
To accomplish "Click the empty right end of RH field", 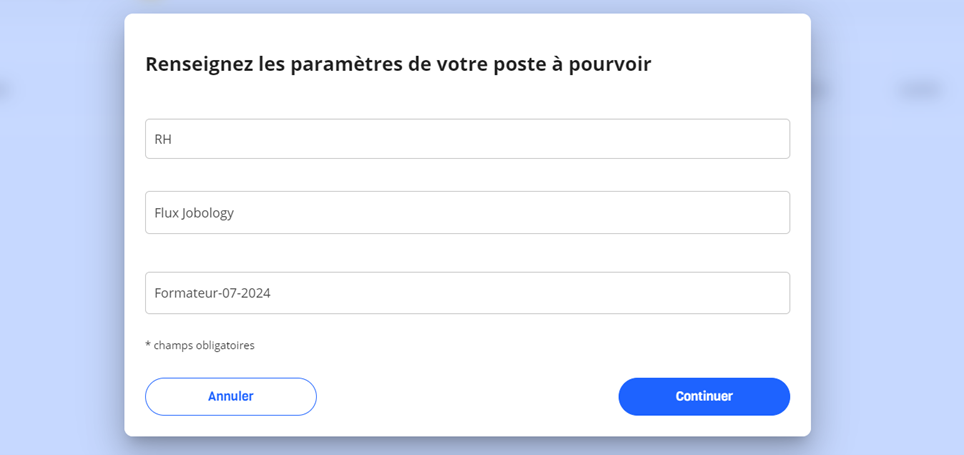I will (738, 139).
